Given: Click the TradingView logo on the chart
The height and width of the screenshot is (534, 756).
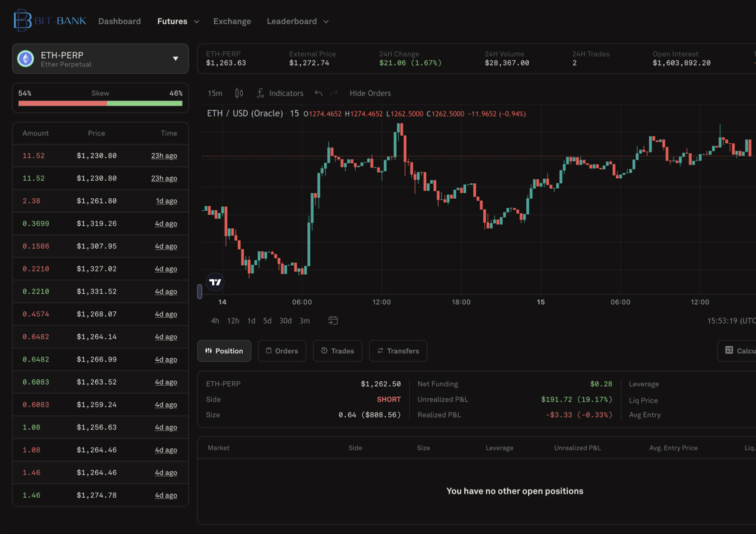Looking at the screenshot, I should coord(215,281).
